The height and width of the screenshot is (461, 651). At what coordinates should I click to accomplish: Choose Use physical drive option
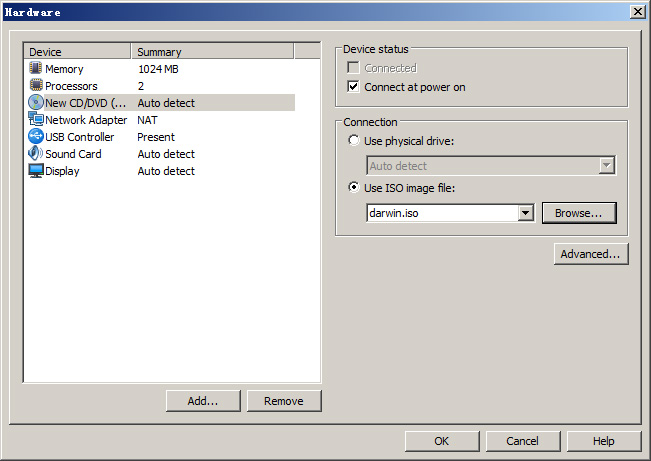pyautogui.click(x=353, y=140)
